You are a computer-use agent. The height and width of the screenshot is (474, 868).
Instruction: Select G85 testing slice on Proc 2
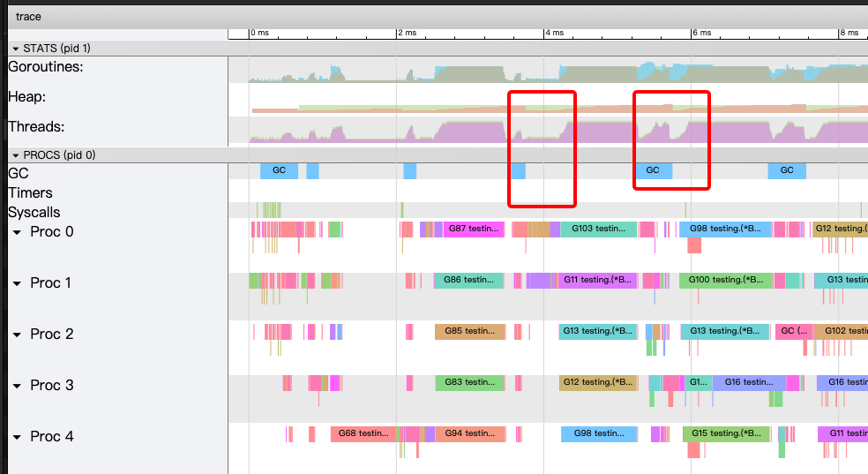click(x=470, y=331)
